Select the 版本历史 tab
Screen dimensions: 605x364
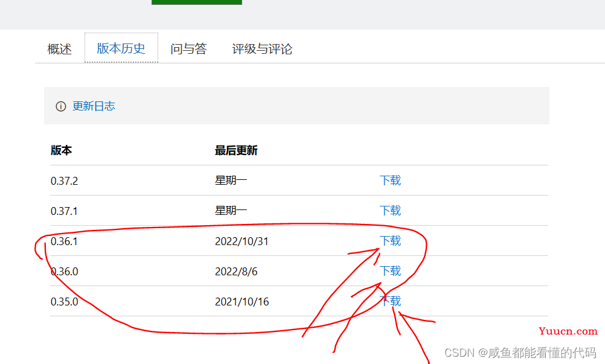tap(121, 48)
